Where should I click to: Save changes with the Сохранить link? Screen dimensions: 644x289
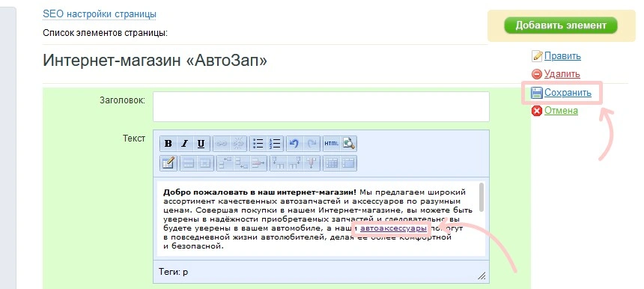[568, 92]
